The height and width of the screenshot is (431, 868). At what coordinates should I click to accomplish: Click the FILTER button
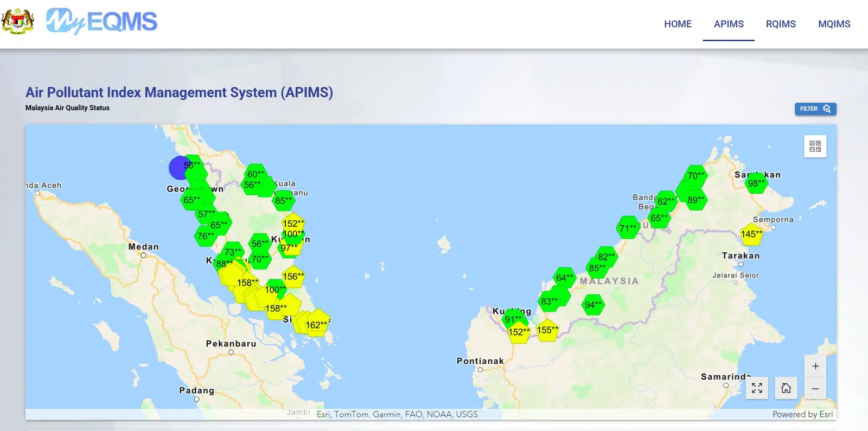[x=815, y=109]
